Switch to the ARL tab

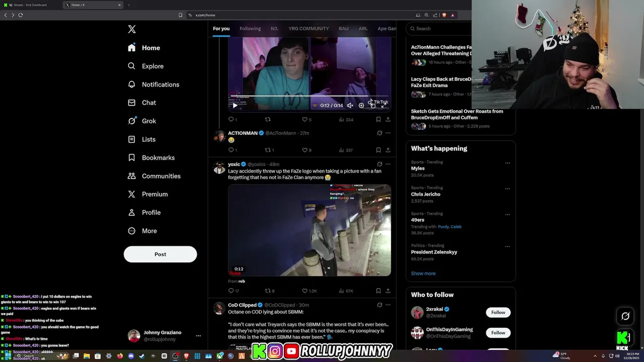click(x=363, y=29)
